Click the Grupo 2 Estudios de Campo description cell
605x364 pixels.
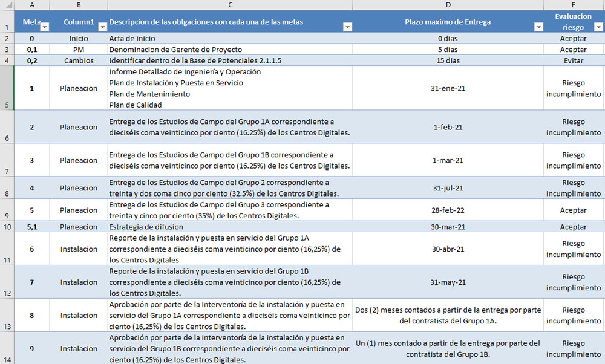coord(230,188)
